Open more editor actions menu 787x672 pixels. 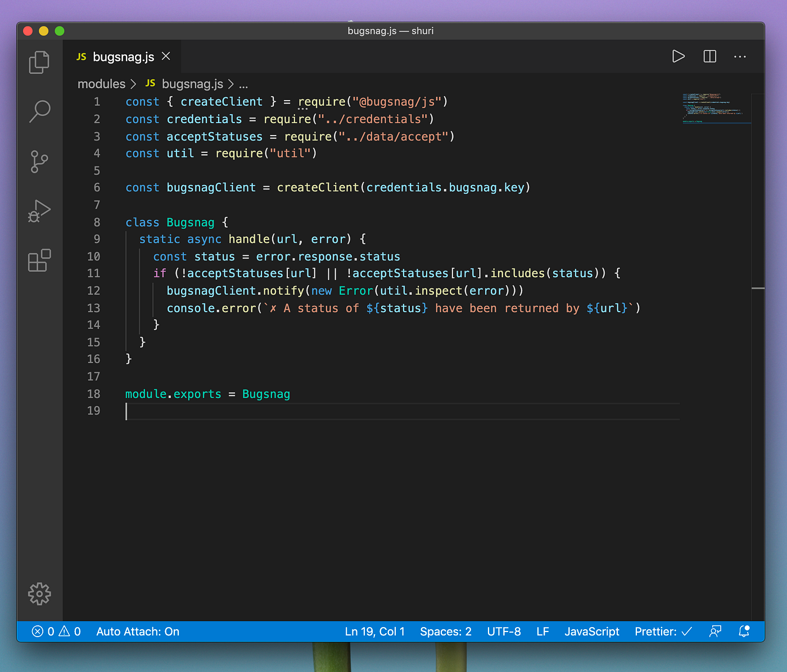[x=740, y=56]
